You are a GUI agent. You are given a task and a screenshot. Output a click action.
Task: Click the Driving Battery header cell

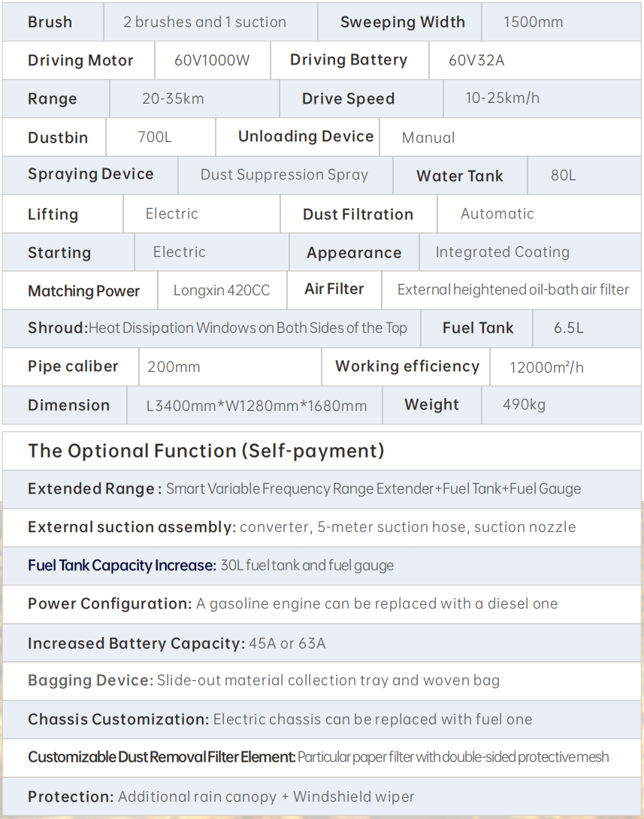[x=349, y=60]
